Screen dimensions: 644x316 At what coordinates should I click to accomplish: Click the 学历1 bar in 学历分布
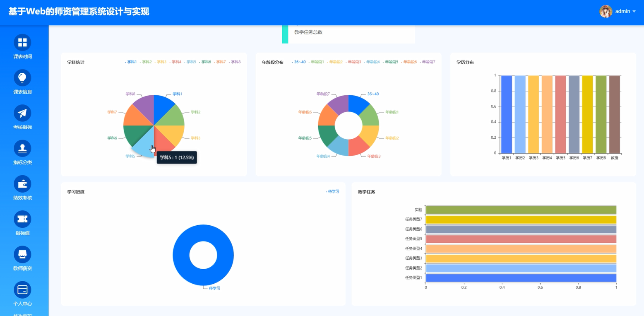click(x=507, y=114)
